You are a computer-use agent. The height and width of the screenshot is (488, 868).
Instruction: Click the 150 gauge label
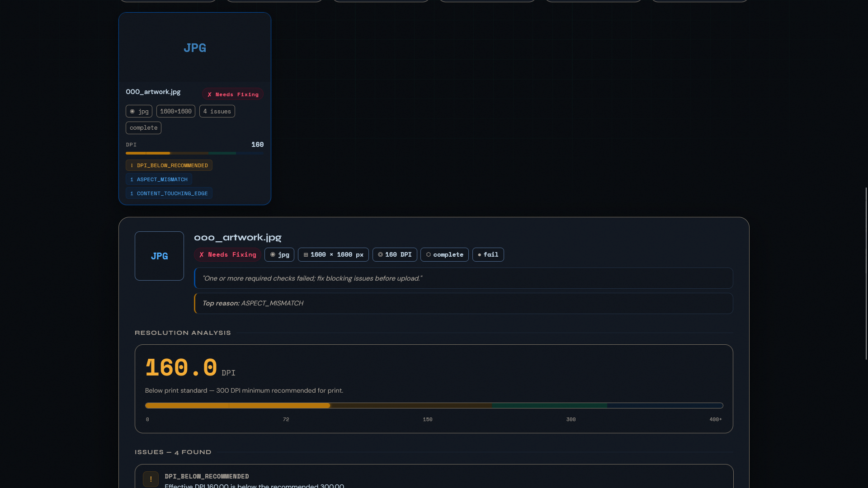coord(428,420)
